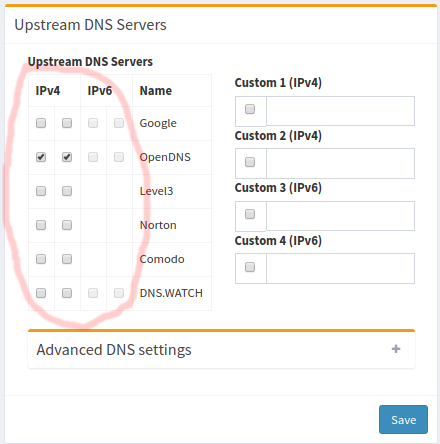The image size is (440, 444).
Task: Toggle second IPv6 checkbox for OpenDNS
Action: (119, 157)
